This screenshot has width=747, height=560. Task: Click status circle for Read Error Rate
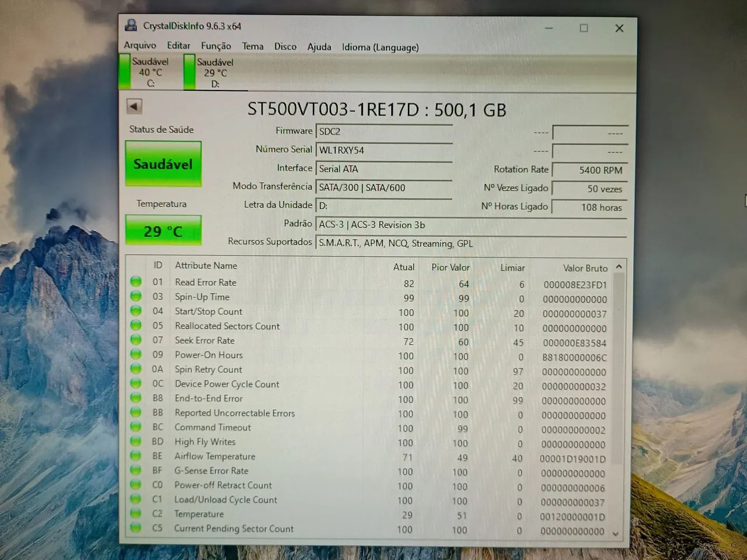pyautogui.click(x=136, y=282)
